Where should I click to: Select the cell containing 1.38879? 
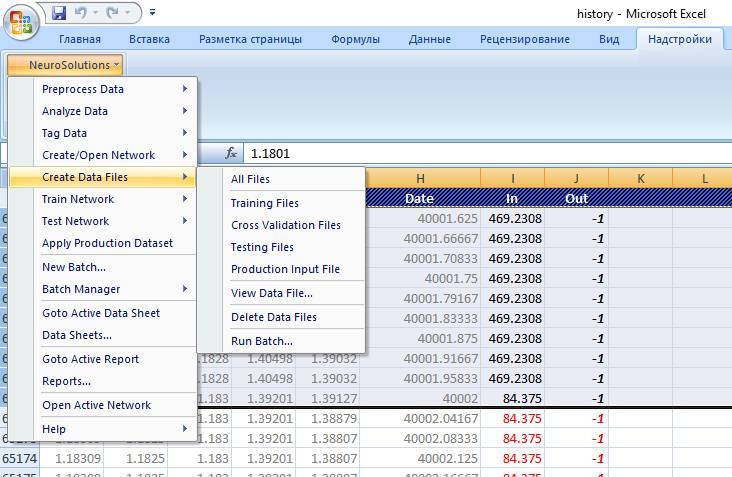coord(328,419)
